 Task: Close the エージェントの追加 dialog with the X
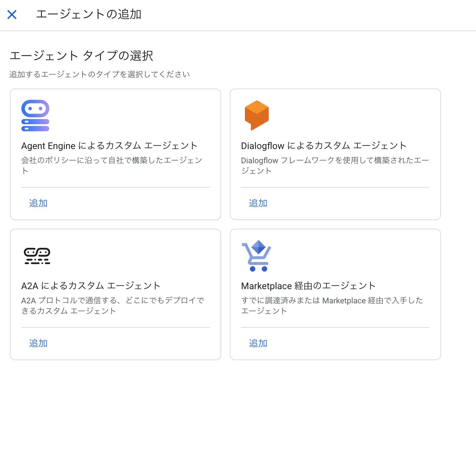pyautogui.click(x=12, y=14)
